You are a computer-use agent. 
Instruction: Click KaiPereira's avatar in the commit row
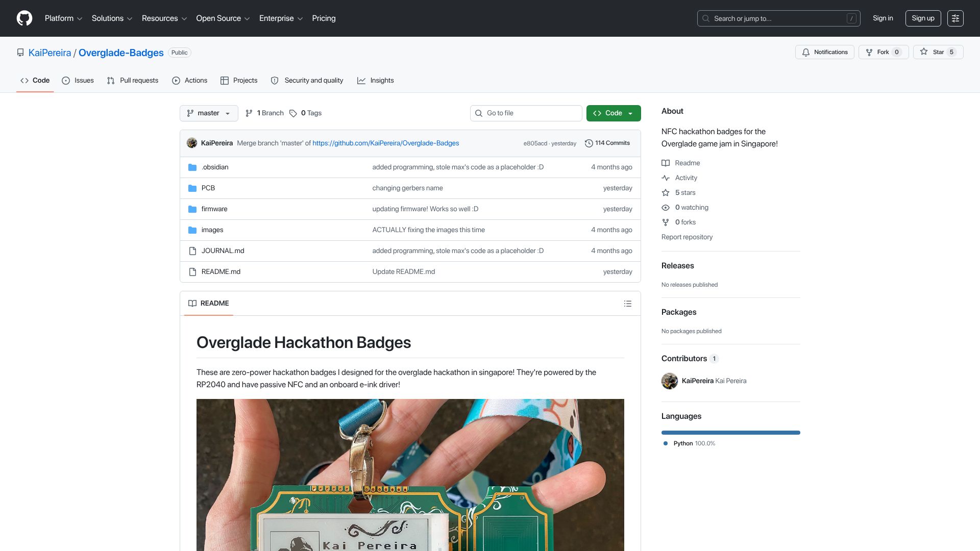click(192, 143)
